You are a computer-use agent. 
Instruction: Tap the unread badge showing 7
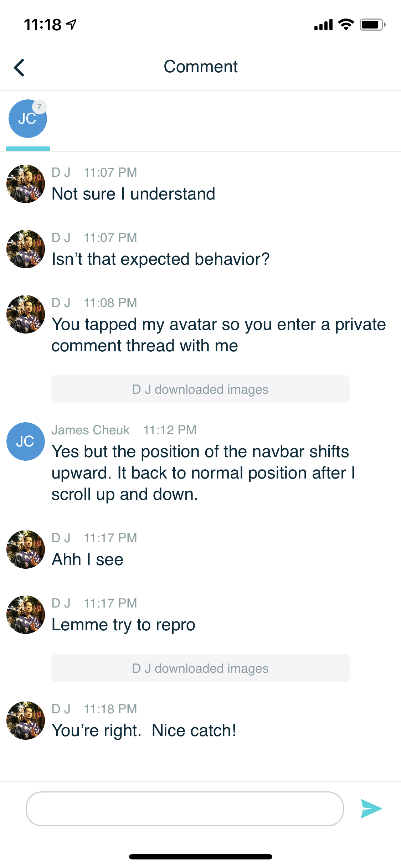pos(40,107)
